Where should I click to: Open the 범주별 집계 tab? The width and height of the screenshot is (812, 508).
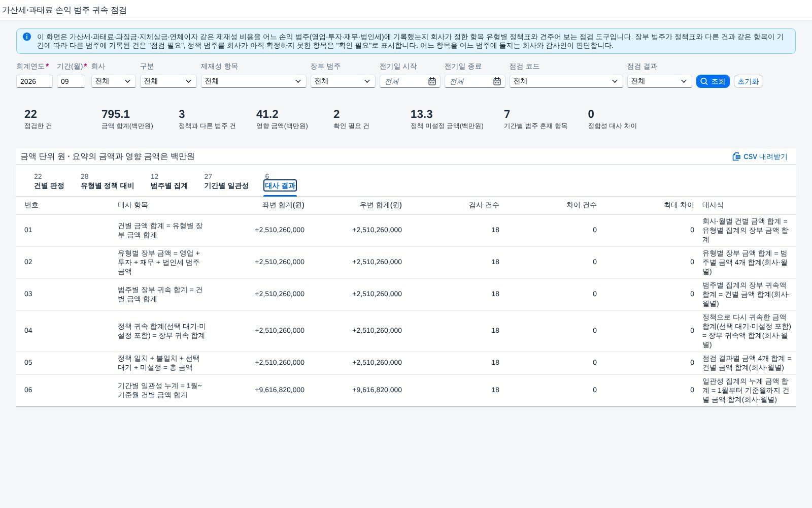tap(169, 181)
